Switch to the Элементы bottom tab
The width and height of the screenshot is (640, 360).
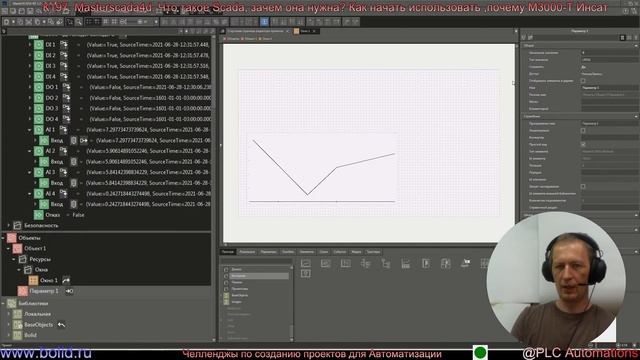pos(307,252)
